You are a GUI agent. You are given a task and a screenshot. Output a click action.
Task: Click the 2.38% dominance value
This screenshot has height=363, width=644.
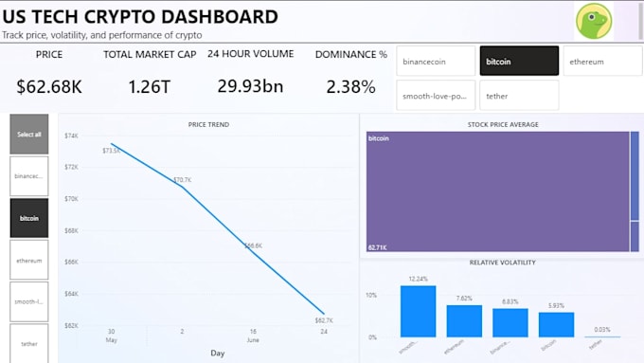tap(350, 87)
